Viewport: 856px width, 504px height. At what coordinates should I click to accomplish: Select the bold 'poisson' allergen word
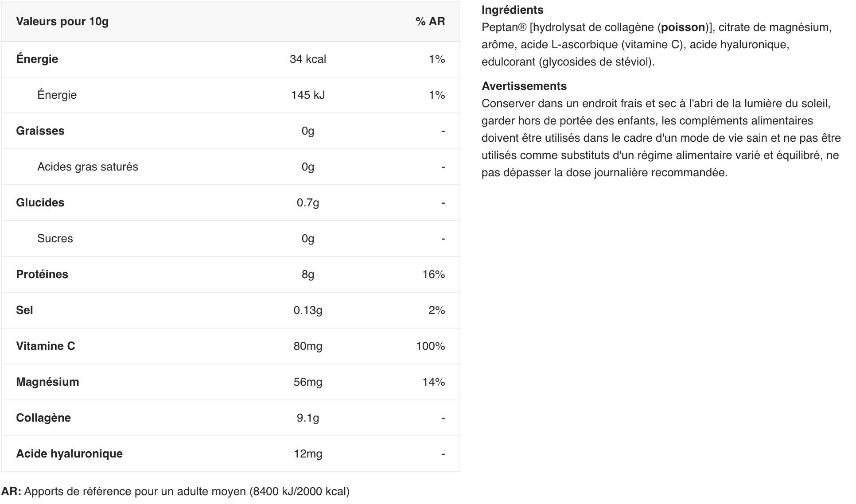coord(683,27)
